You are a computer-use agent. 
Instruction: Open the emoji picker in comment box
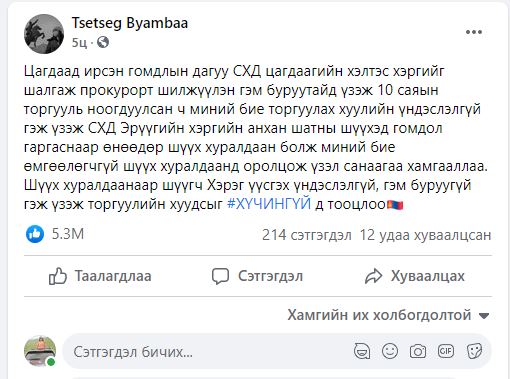(390, 351)
